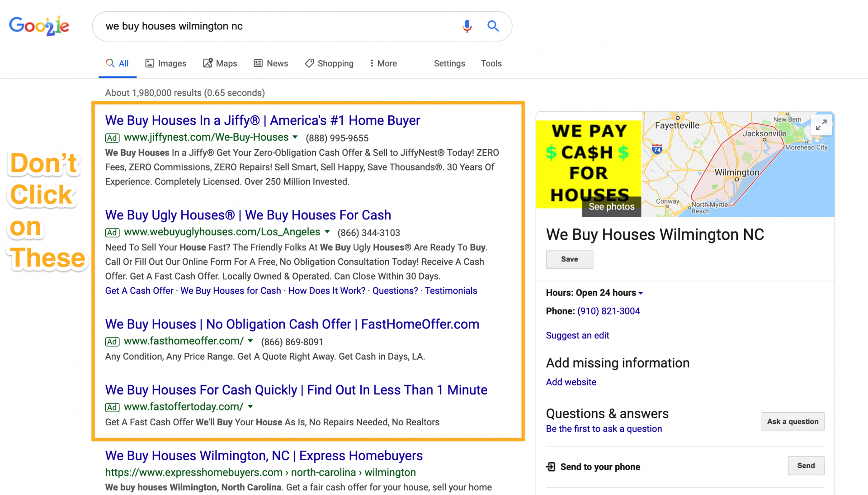Click the webuyuglyhouses.com/Los_Angeles URL
The height and width of the screenshot is (495, 868).
[x=222, y=232]
